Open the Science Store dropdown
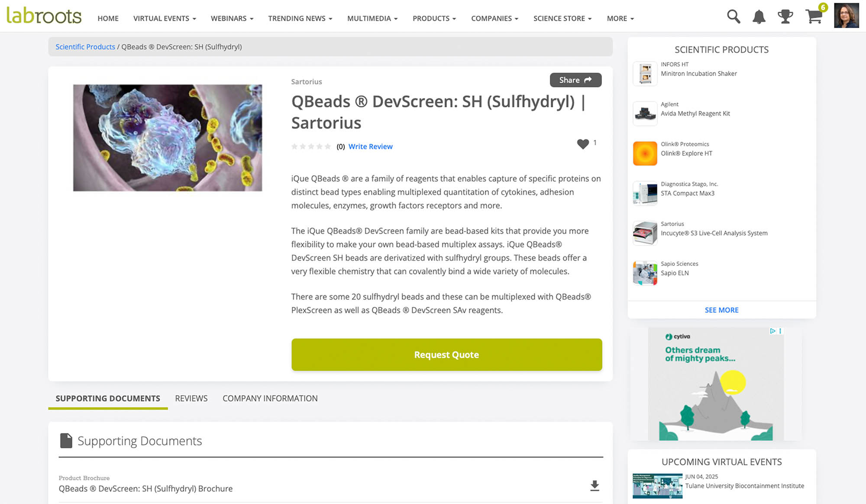The height and width of the screenshot is (504, 866). (x=562, y=18)
